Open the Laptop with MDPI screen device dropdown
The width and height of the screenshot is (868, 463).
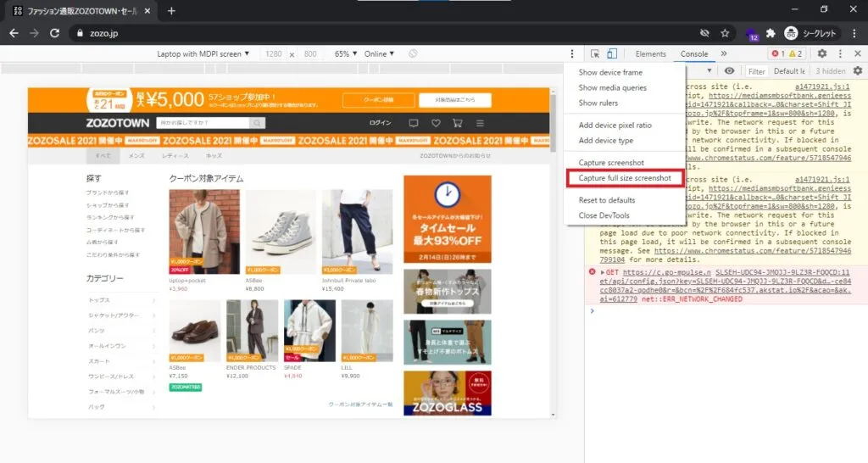pyautogui.click(x=203, y=53)
